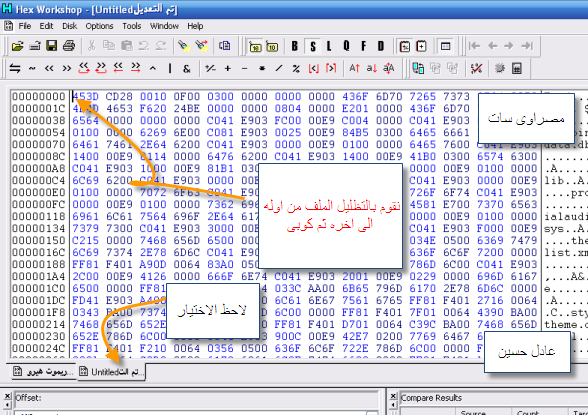Screen dimensions: 588x415
Task: Click the uppercase conversion A↑ icon
Action: [354, 69]
